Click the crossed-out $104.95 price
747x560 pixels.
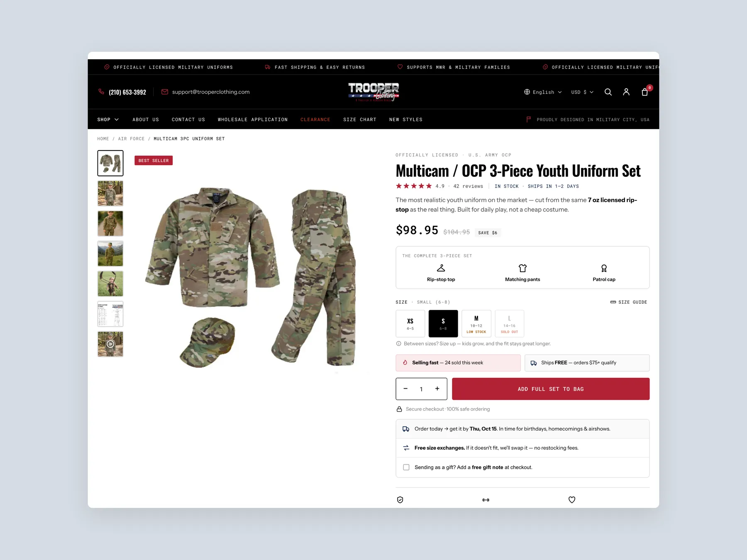click(x=456, y=232)
